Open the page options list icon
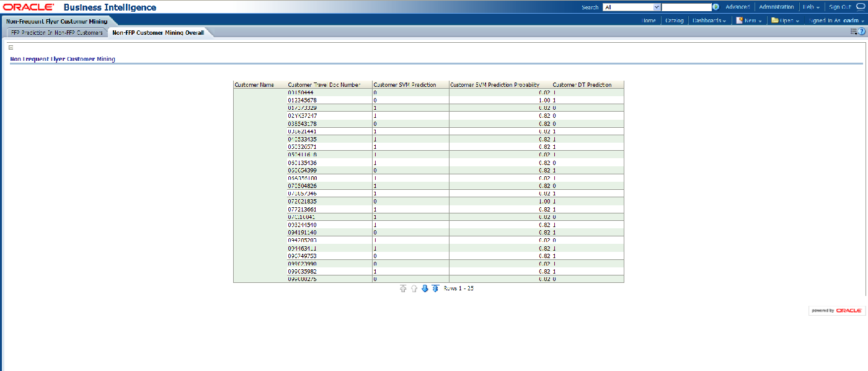This screenshot has width=868, height=371. [854, 32]
